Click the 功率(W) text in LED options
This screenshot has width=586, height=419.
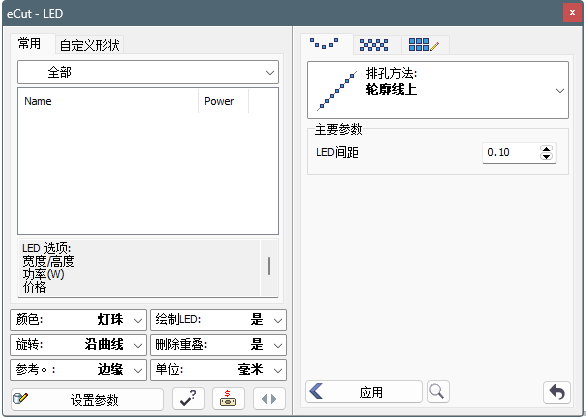tap(43, 274)
